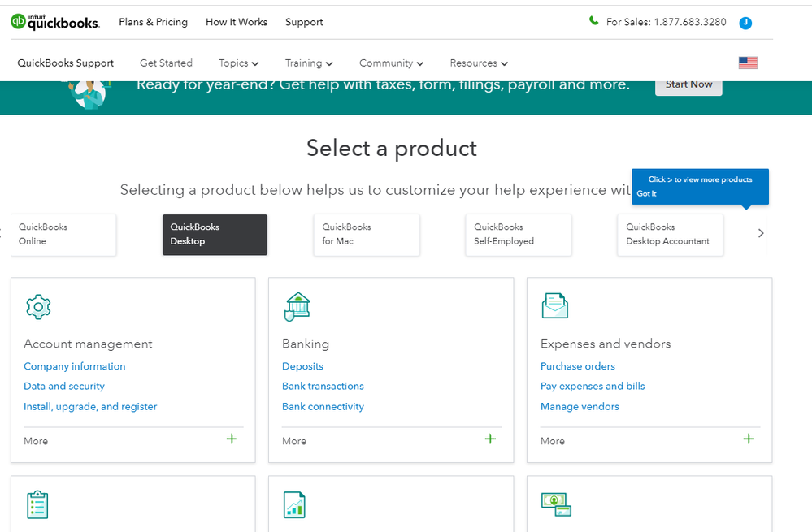Open How It Works in top menu
Screen dimensions: 812x532
coord(237,22)
